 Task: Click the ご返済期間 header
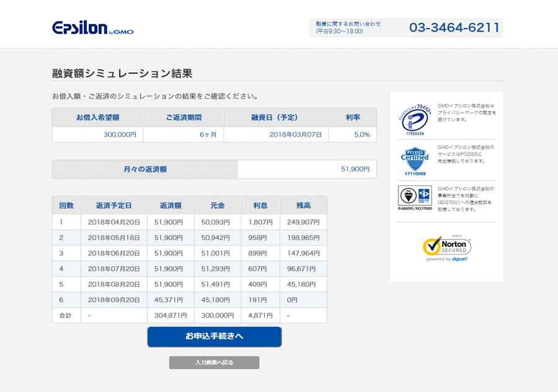pos(184,117)
